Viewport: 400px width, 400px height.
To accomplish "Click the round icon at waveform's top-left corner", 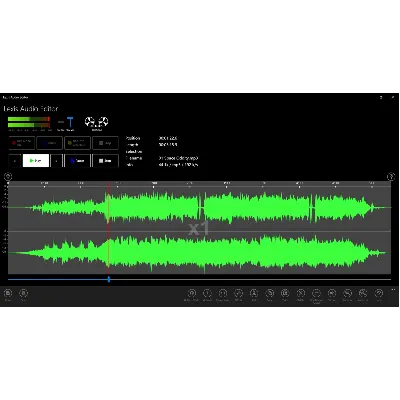I will coord(8,177).
